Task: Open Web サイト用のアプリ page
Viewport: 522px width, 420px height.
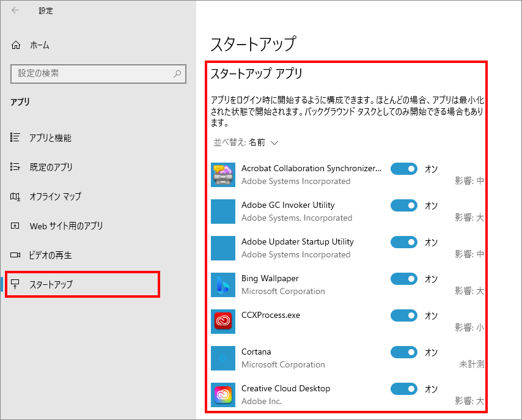Action: [66, 226]
